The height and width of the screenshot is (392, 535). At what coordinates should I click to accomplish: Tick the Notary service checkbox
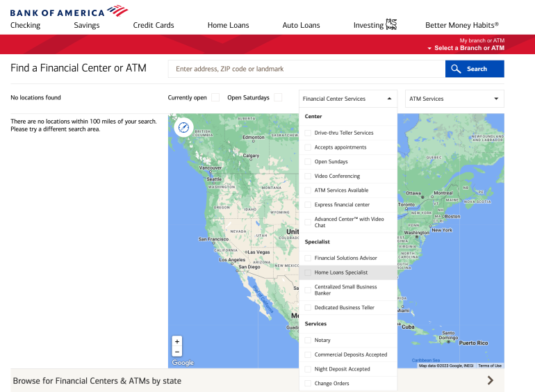pos(308,341)
